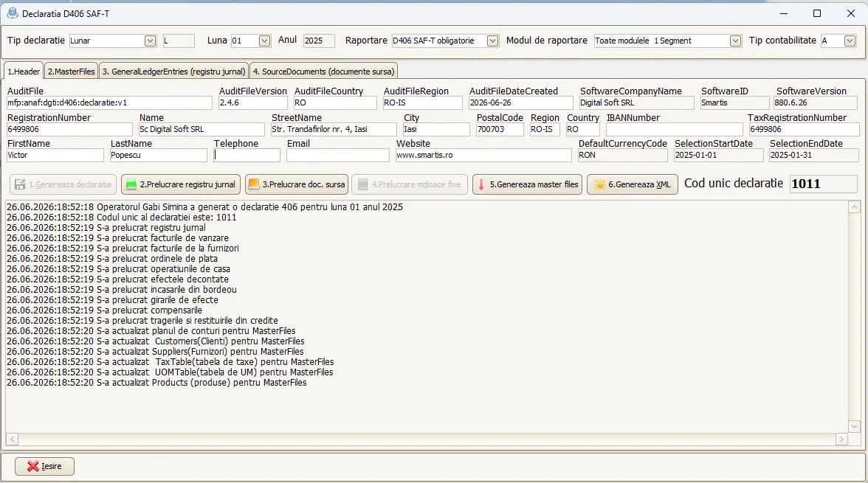Click the green icon on Prelucrare registru jurnal
The width and height of the screenshot is (868, 483).
coord(131,185)
